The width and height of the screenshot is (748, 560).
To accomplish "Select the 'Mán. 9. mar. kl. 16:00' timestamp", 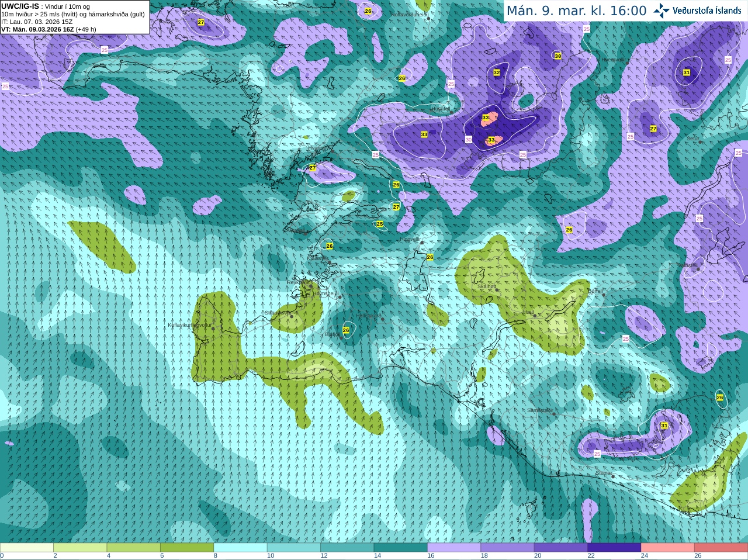I will (x=576, y=11).
